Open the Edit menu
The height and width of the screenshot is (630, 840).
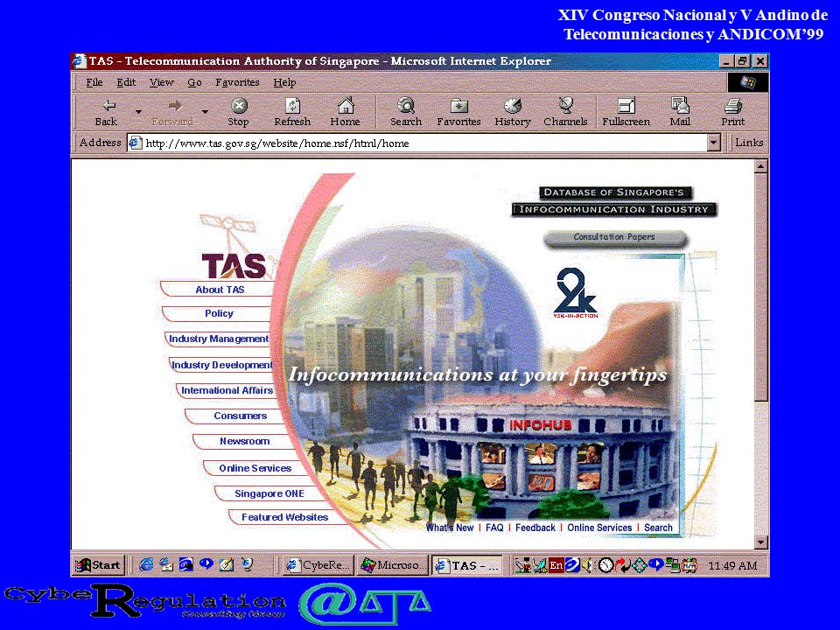tap(126, 82)
